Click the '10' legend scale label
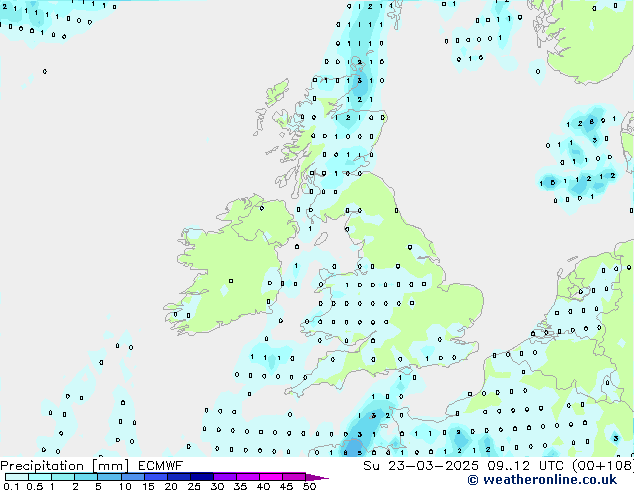This screenshot has height=490, width=634. pos(125,486)
